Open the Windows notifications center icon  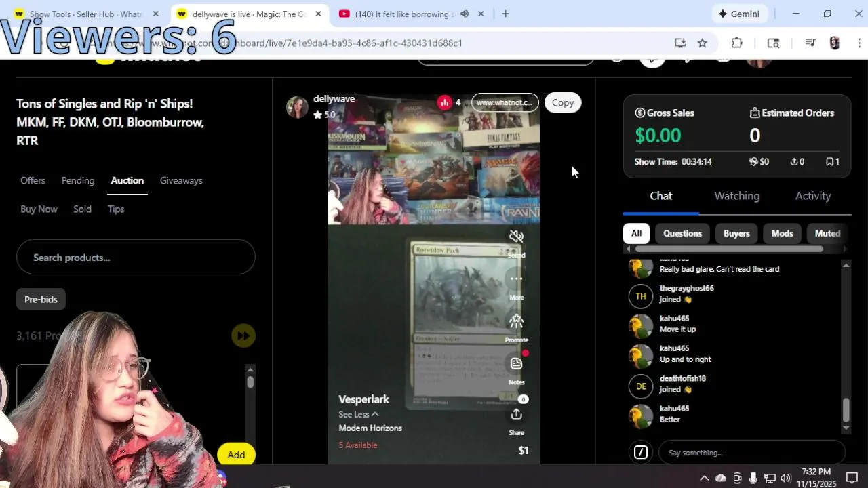852,478
